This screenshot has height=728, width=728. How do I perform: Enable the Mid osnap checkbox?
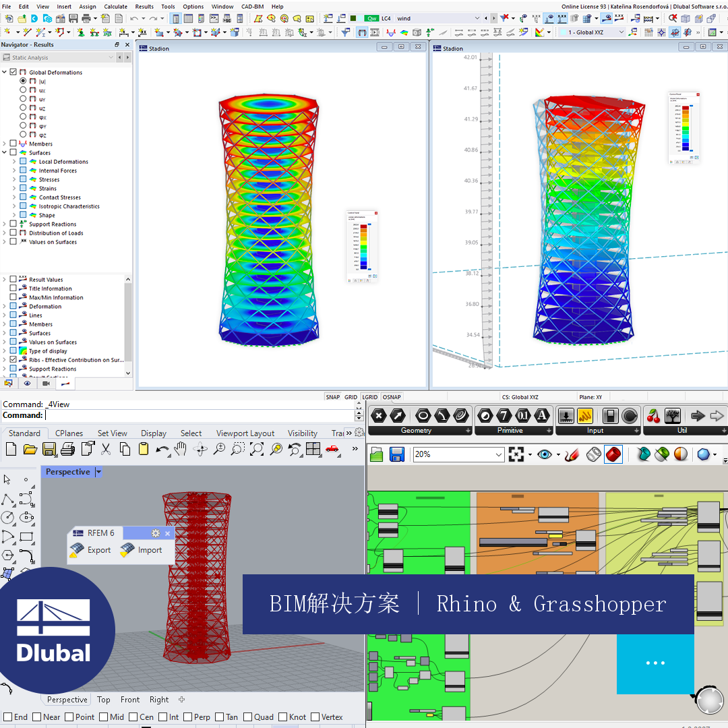tap(104, 717)
